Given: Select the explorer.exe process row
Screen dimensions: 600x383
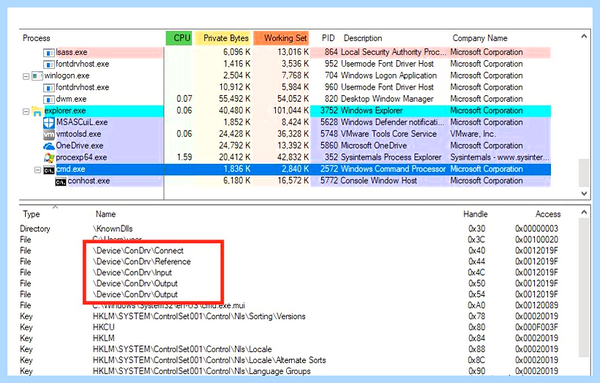Looking at the screenshot, I should [285, 111].
